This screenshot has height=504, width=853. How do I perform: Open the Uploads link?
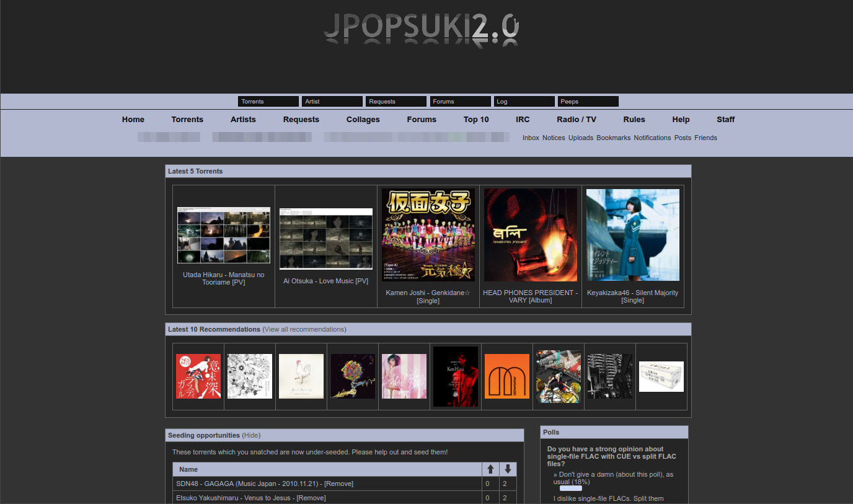click(x=581, y=138)
